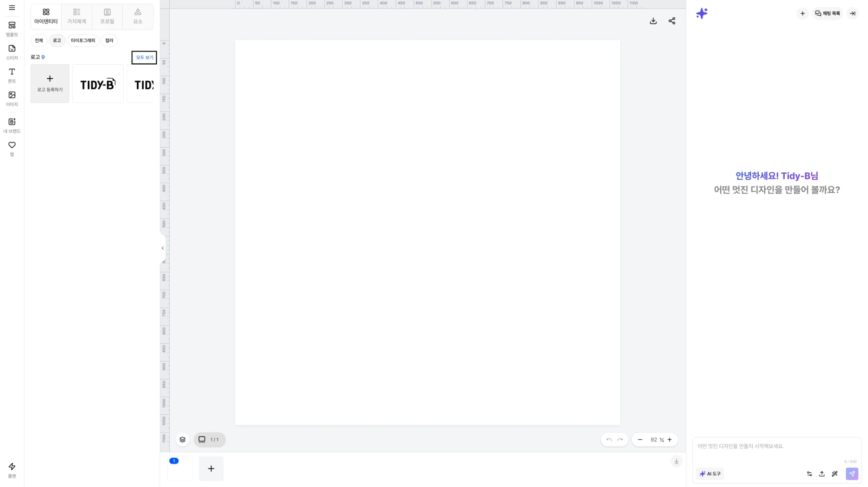Click the 92 % zoom value
The width and height of the screenshot is (868, 487).
click(x=657, y=440)
